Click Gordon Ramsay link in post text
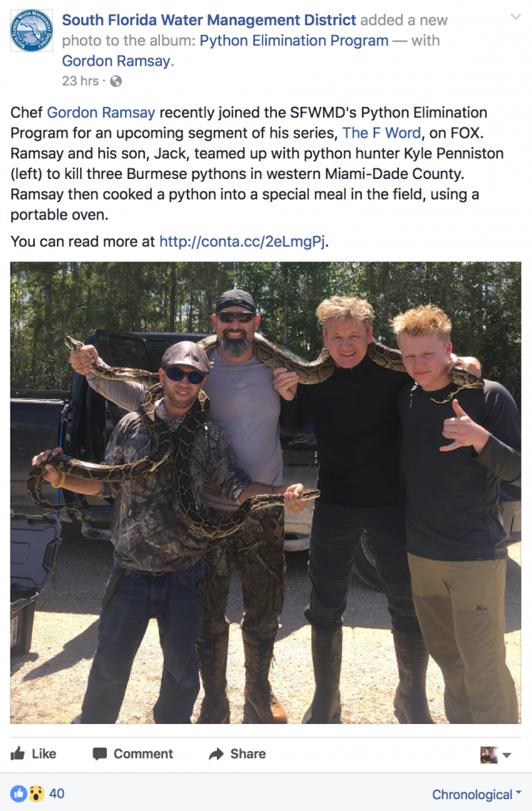 101,112
